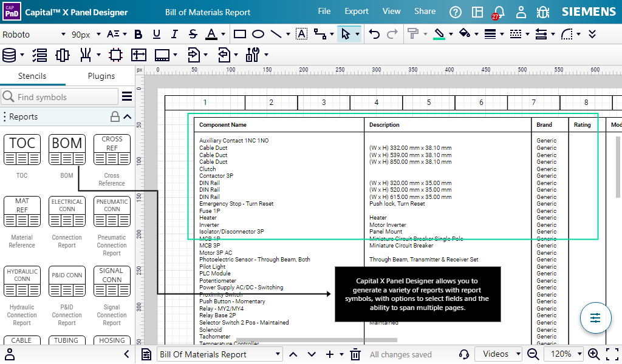Select the TOC report stencil
The image size is (622, 364).
pos(22,150)
